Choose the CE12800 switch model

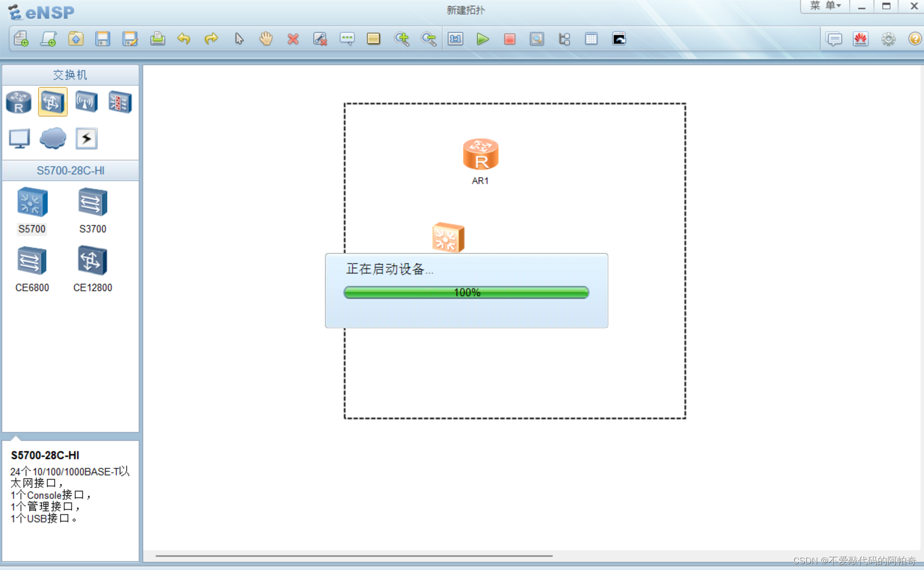[x=92, y=270]
